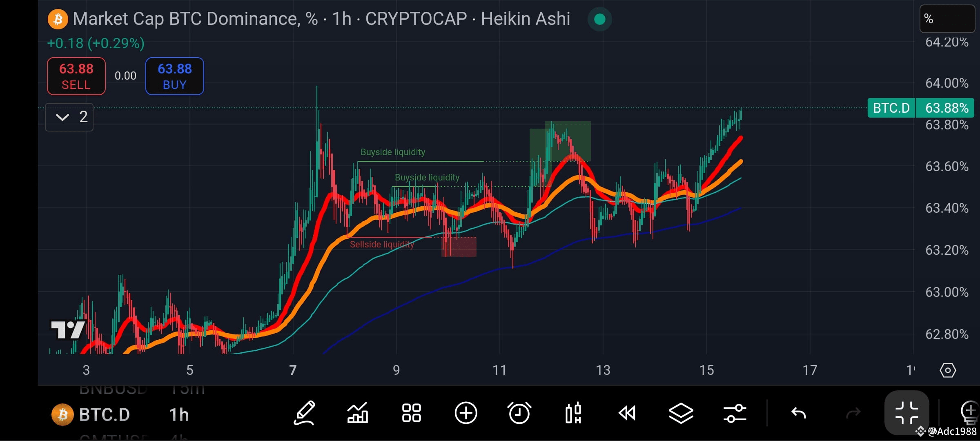Switch the price scale % mode box
This screenshot has height=441, width=980.
947,19
